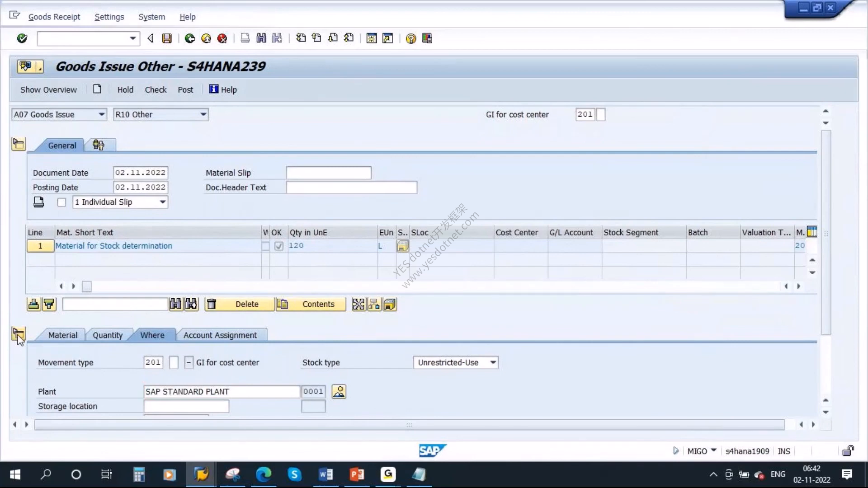Click the yellow help question mark icon
The image size is (868, 488).
coord(410,38)
